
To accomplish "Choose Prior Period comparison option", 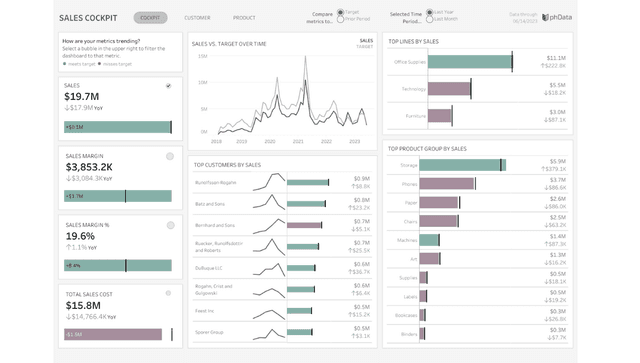I will (340, 19).
